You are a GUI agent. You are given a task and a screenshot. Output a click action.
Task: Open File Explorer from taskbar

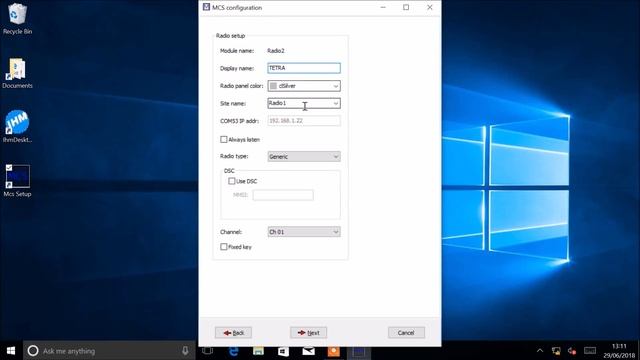258,351
